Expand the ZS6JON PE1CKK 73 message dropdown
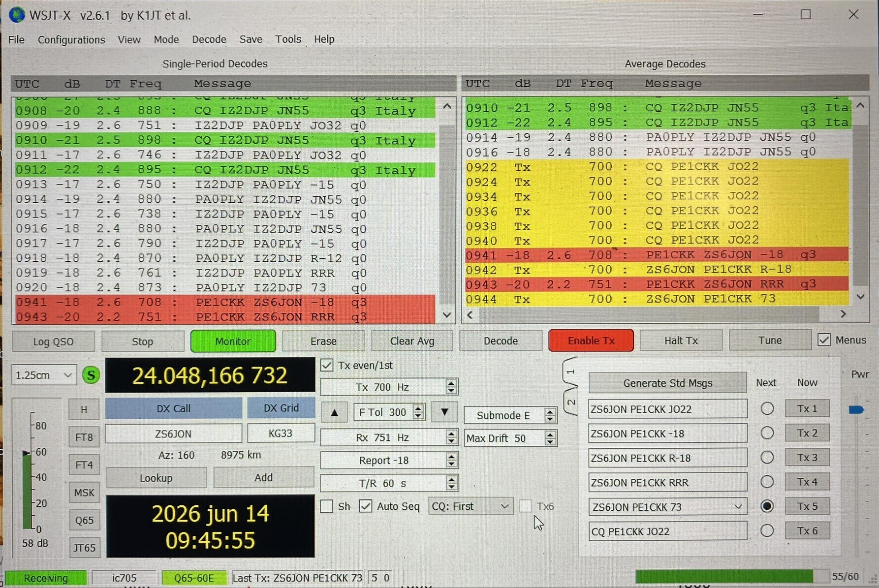The image size is (879, 588). (738, 507)
